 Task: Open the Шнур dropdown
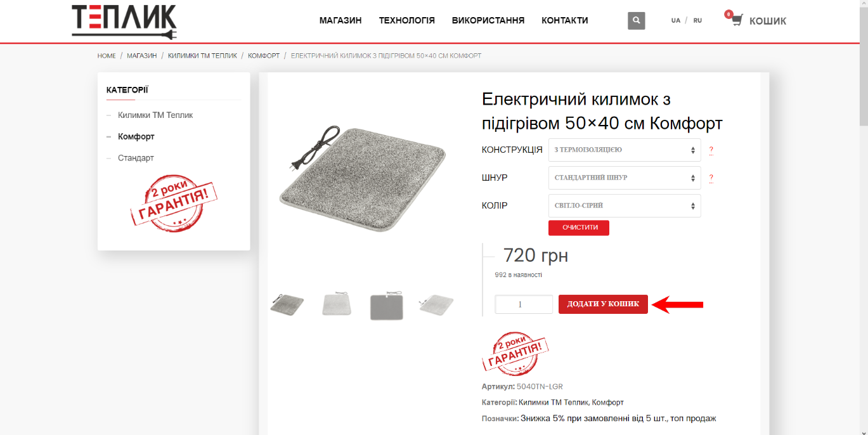625,178
